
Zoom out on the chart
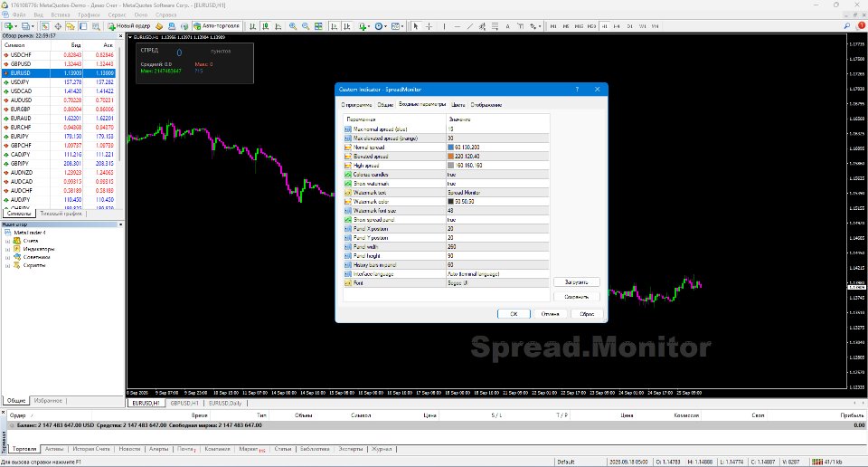305,26
